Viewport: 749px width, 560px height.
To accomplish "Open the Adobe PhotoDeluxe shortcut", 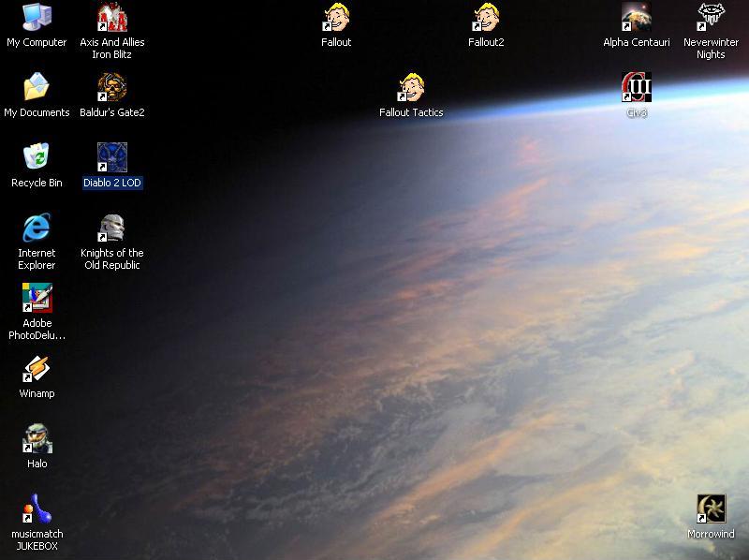I will [37, 299].
